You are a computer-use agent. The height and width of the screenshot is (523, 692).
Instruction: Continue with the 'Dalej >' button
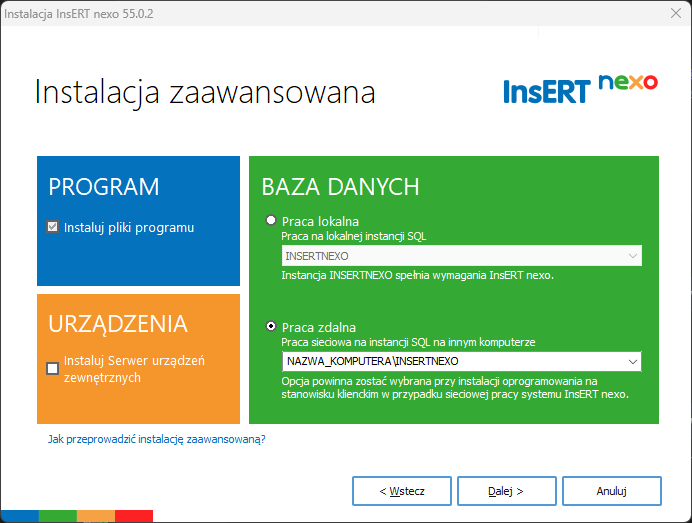tap(507, 491)
